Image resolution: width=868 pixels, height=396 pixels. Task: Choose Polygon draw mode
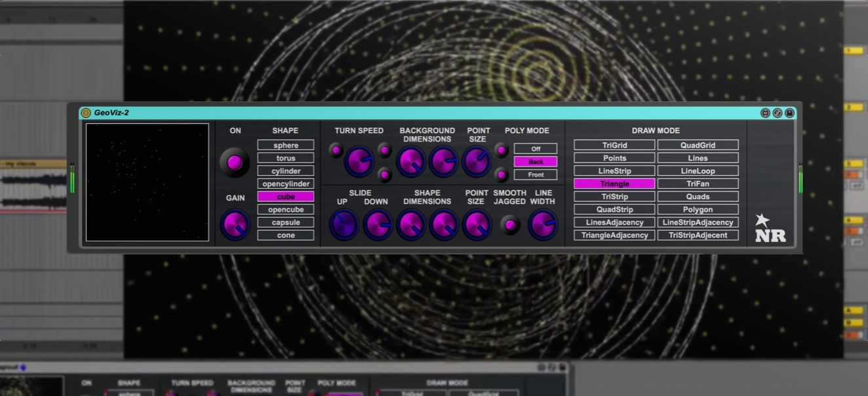click(698, 209)
